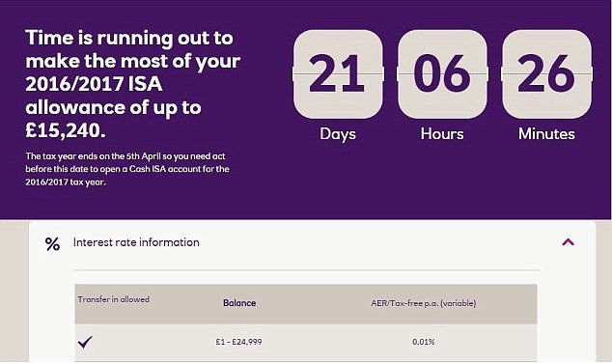Click the Transfer in allowed checkmark

pos(85,342)
